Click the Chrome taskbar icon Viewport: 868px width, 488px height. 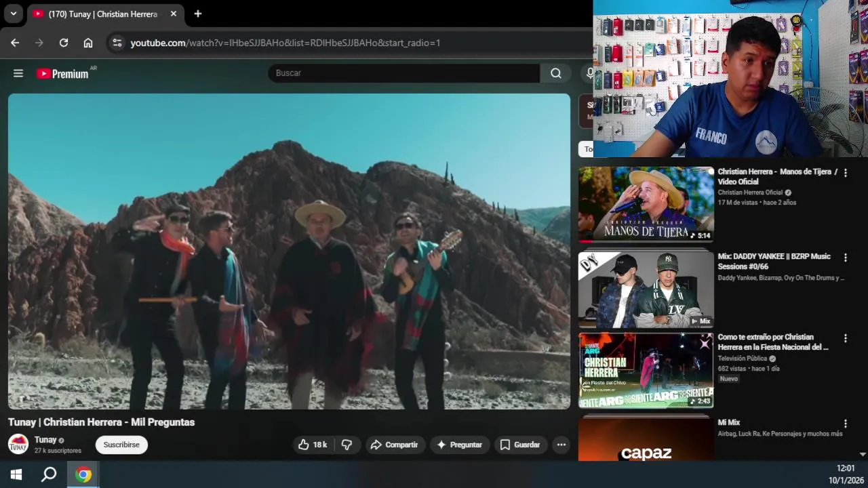coord(83,474)
